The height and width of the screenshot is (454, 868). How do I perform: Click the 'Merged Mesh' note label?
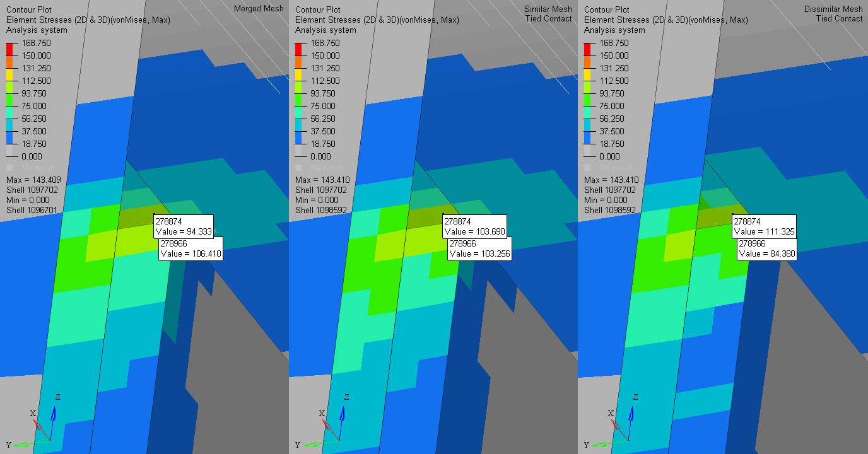click(259, 9)
